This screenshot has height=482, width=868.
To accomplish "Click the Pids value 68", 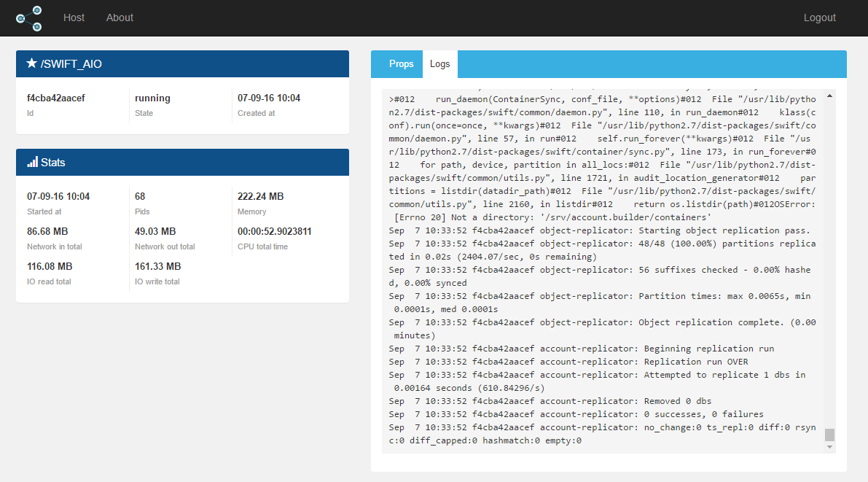I will click(140, 197).
